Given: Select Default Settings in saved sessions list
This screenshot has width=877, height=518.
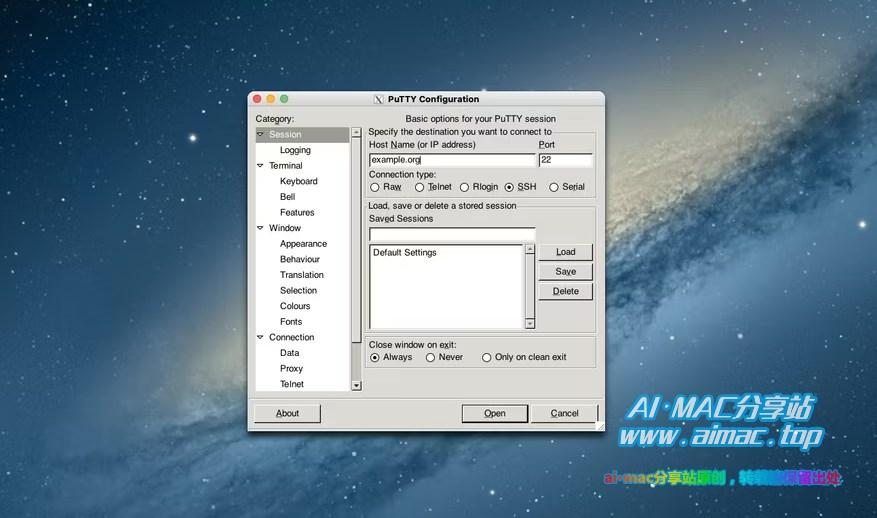Looking at the screenshot, I should pyautogui.click(x=404, y=253).
